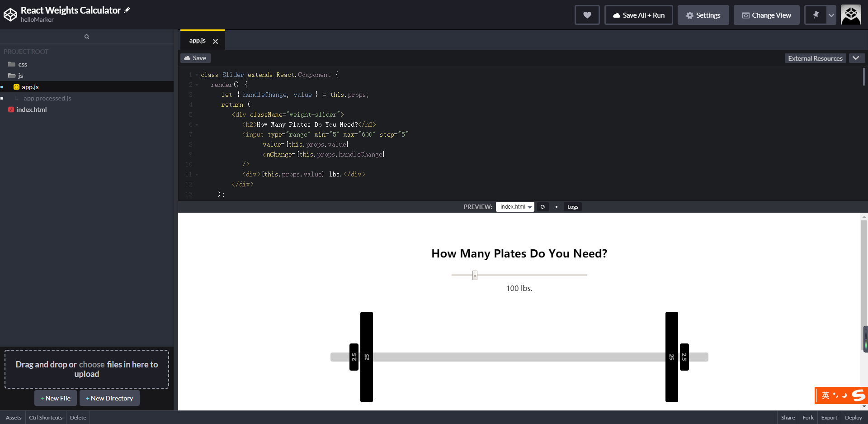Viewport: 868px width, 424px height.
Task: Click the Save All + Run button
Action: [638, 15]
